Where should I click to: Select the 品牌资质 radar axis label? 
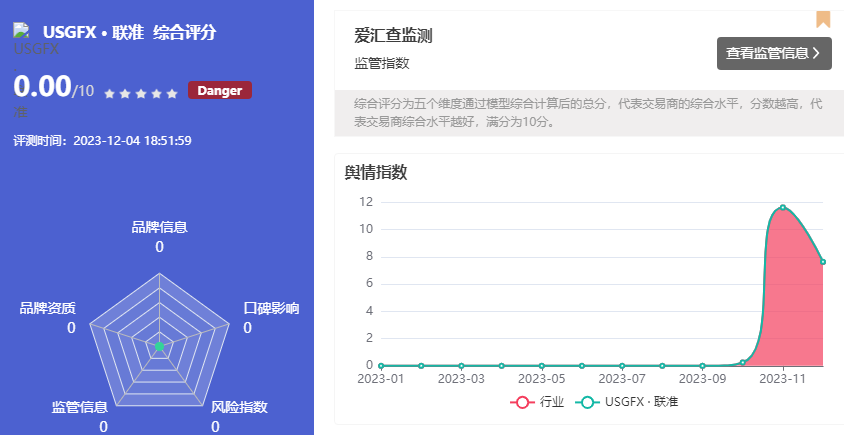click(47, 308)
